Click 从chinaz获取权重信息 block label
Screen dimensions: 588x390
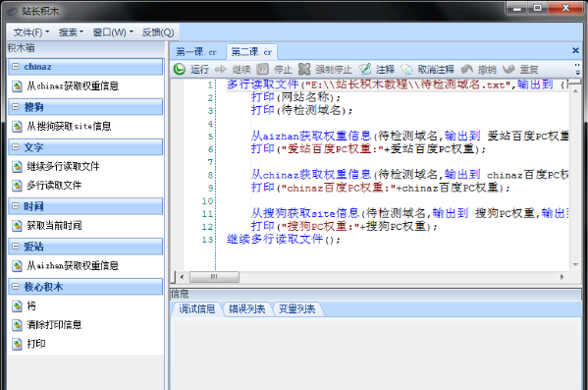pyautogui.click(x=73, y=86)
